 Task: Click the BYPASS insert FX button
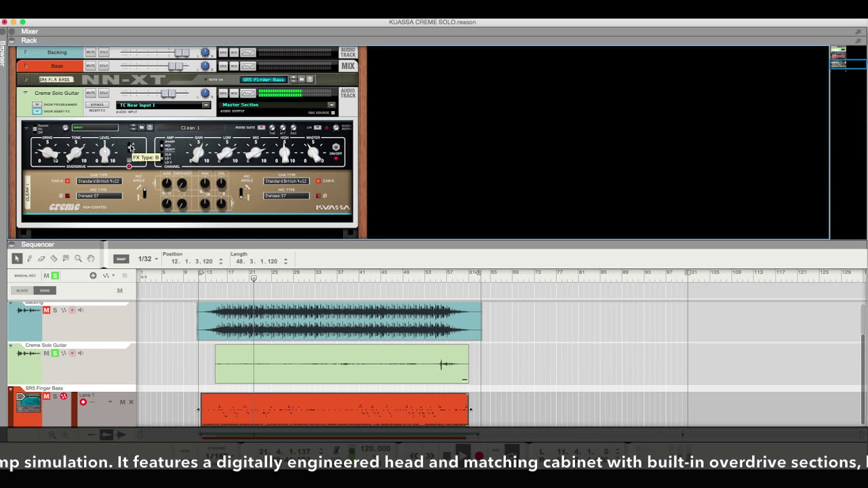click(x=98, y=105)
